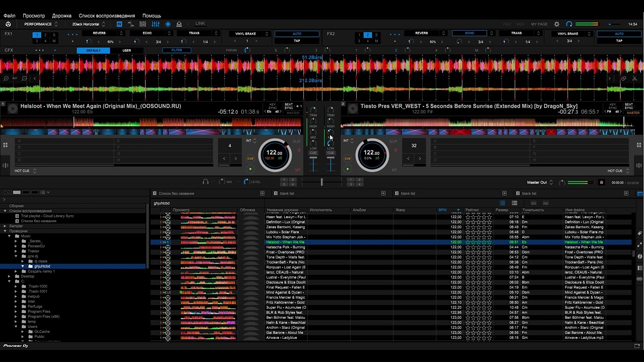Click the rekordbox logo icon
Image resolution: width=644 pixels, height=362 pixels.
[8, 24]
